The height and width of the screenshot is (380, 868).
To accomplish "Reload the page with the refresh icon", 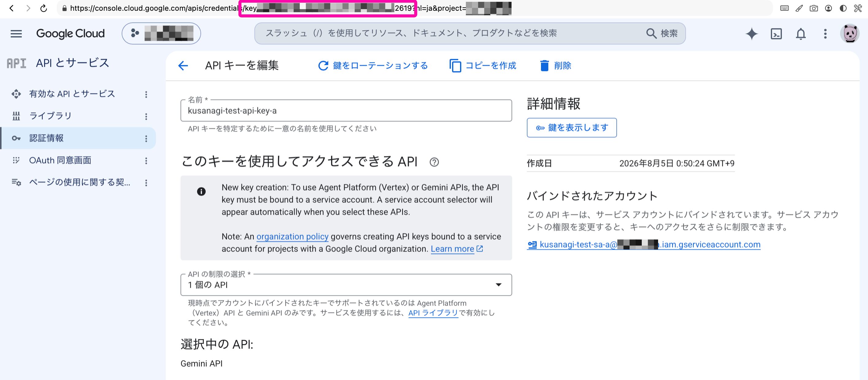I will tap(44, 8).
